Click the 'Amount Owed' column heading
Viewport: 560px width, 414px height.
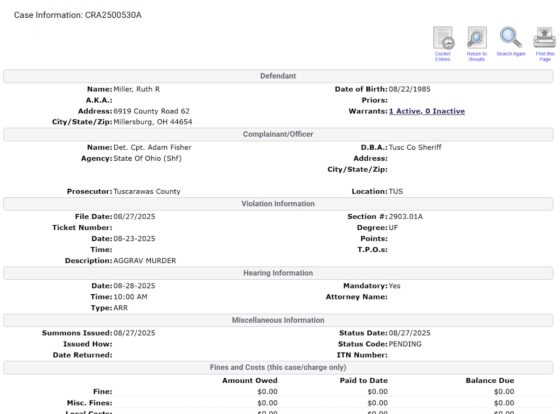coord(250,380)
